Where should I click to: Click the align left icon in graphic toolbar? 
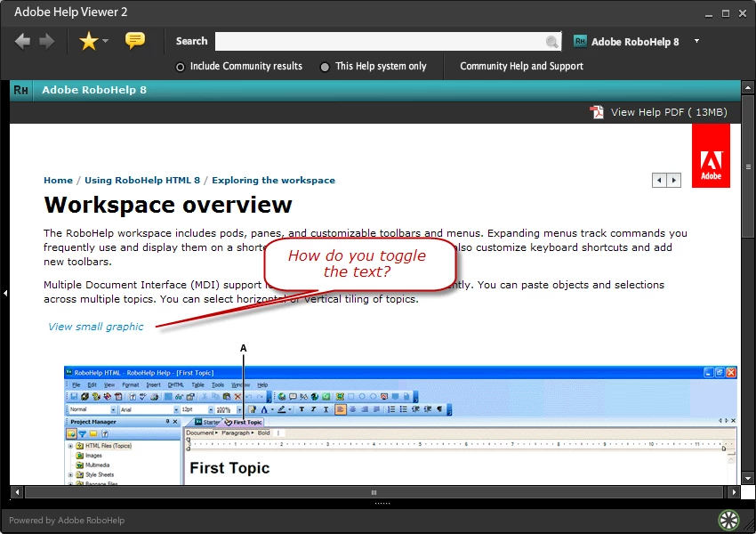click(341, 409)
